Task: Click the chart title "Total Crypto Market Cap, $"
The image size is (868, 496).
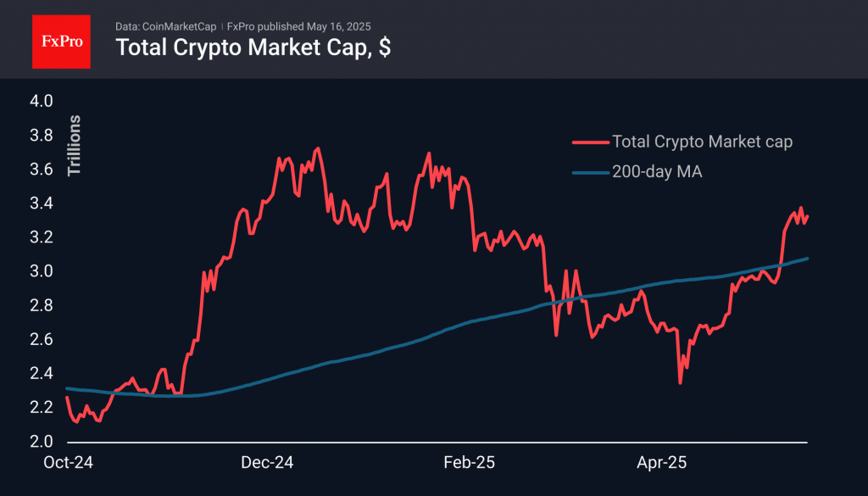Action: pos(253,48)
